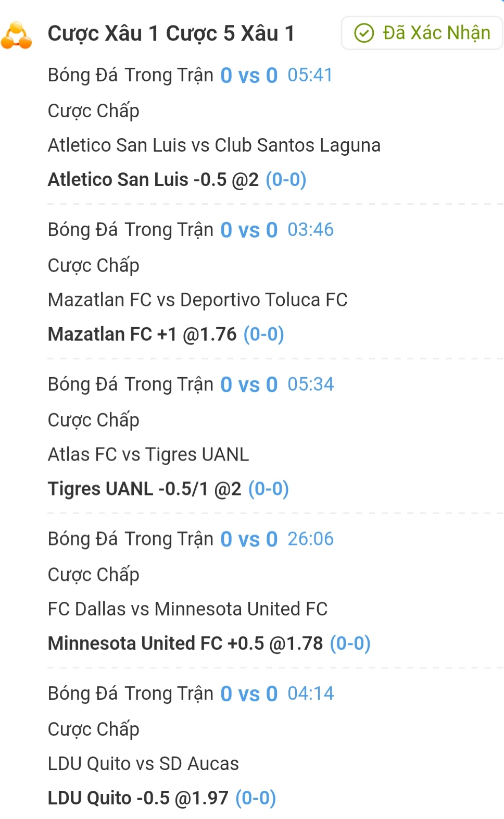The image size is (504, 819).
Task: Open the LDU Quito vs SD Aucas match
Action: click(x=143, y=764)
